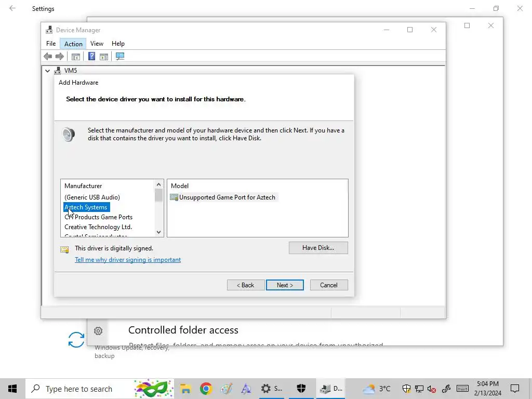Click the Next > button
Image resolution: width=532 pixels, height=399 pixels.
click(285, 285)
